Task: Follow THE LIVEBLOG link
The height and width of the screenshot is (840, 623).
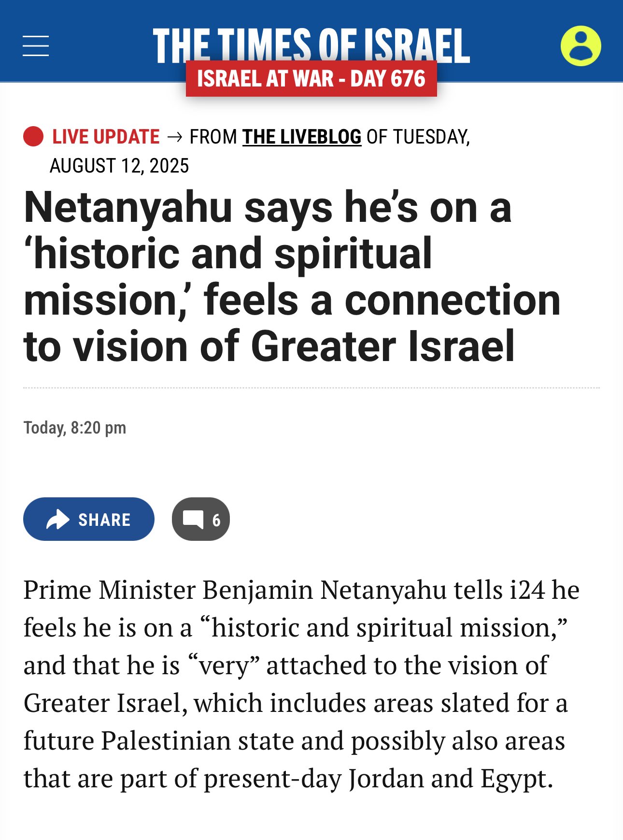Action: point(301,137)
